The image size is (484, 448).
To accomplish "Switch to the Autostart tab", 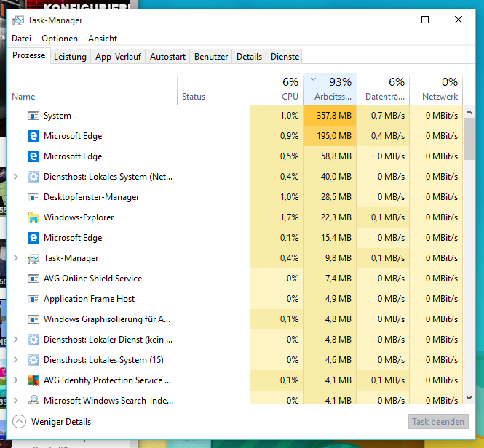I will pyautogui.click(x=167, y=57).
